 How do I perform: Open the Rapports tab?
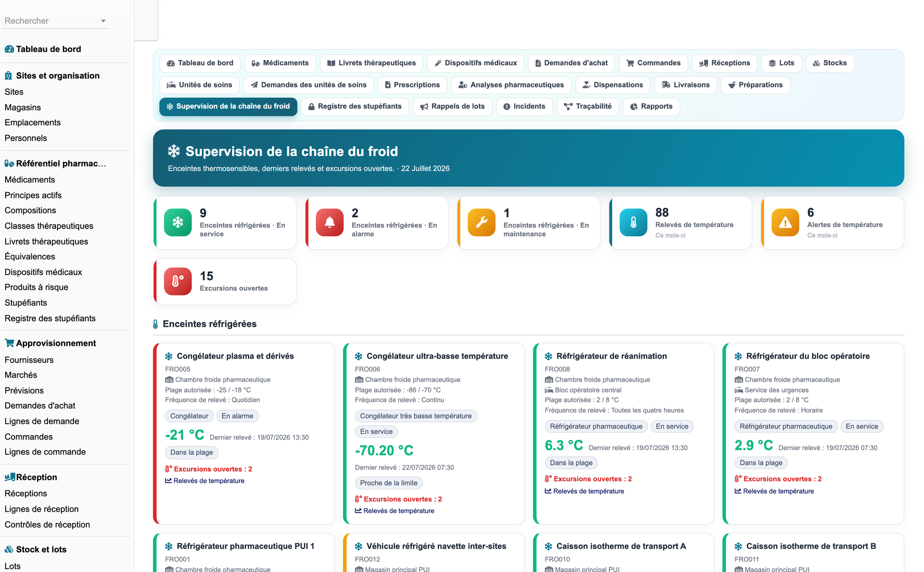tap(651, 106)
